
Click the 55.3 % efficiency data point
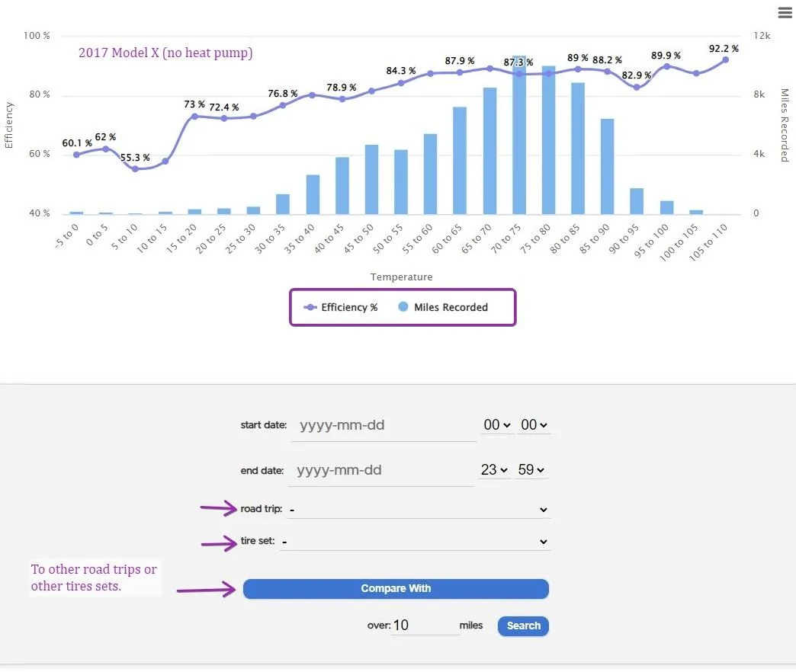(135, 169)
